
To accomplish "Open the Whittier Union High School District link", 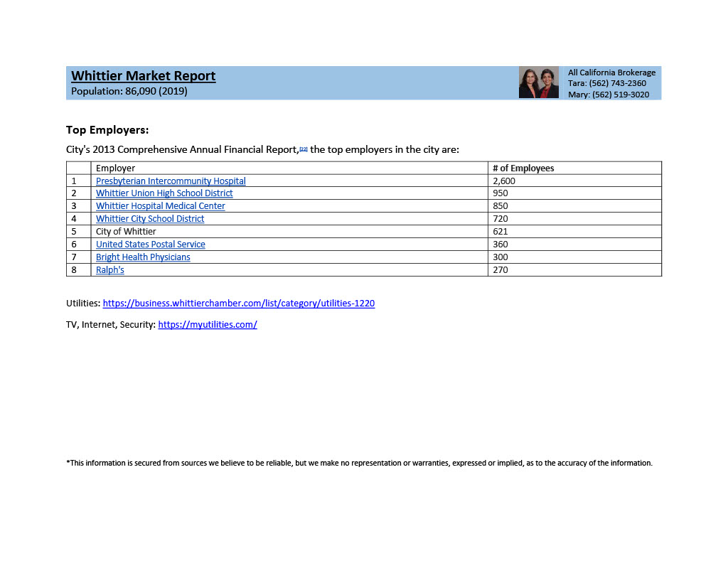I will 164,193.
